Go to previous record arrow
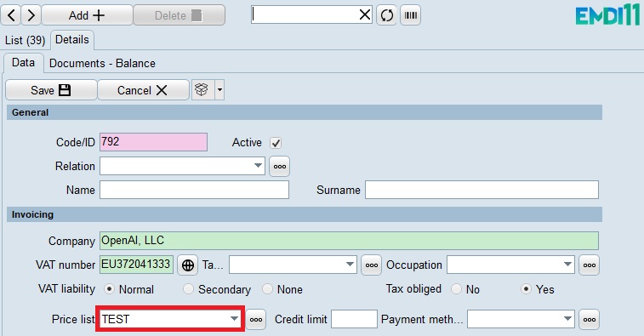The image size is (644, 336). [x=11, y=15]
